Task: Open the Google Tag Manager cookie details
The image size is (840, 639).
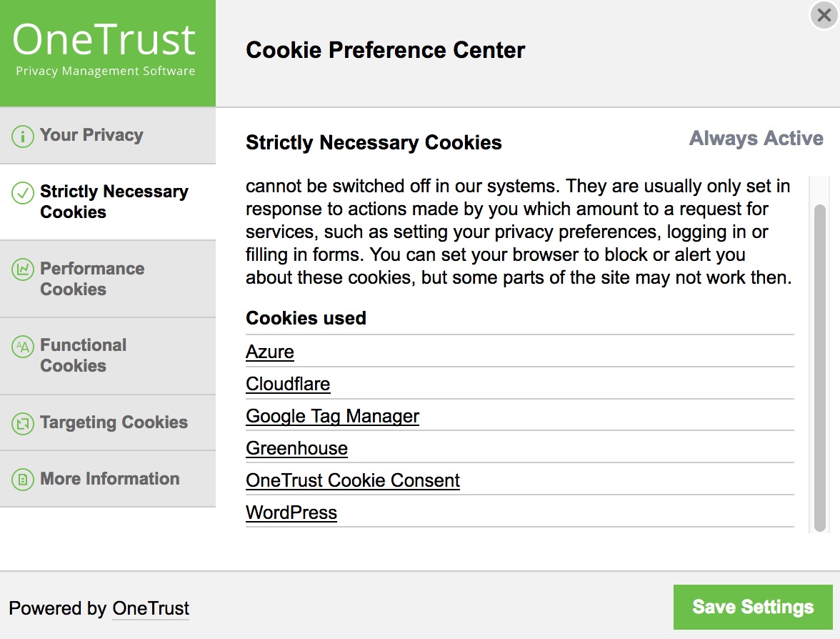Action: (x=332, y=416)
